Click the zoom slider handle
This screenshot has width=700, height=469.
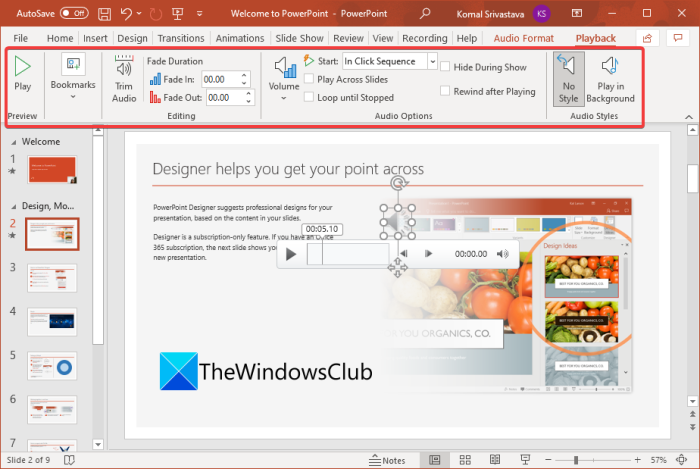576,460
